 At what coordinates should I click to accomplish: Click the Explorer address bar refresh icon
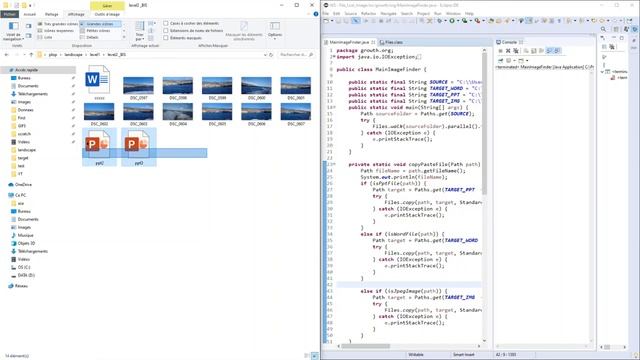[x=271, y=54]
